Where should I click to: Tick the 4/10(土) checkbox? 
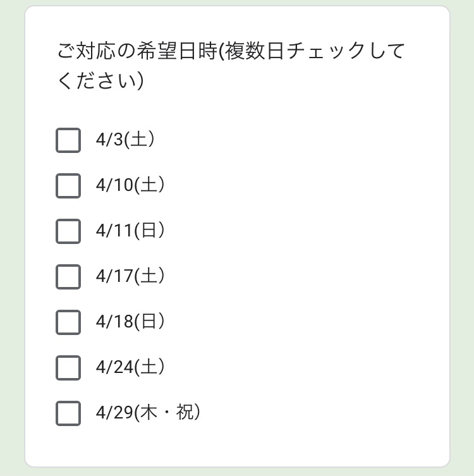pos(68,186)
